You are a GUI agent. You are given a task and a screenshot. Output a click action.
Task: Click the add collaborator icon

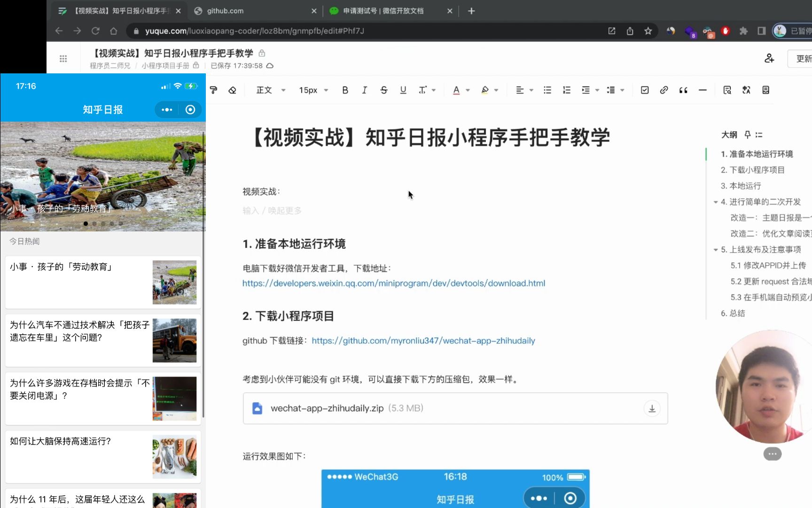tap(769, 58)
